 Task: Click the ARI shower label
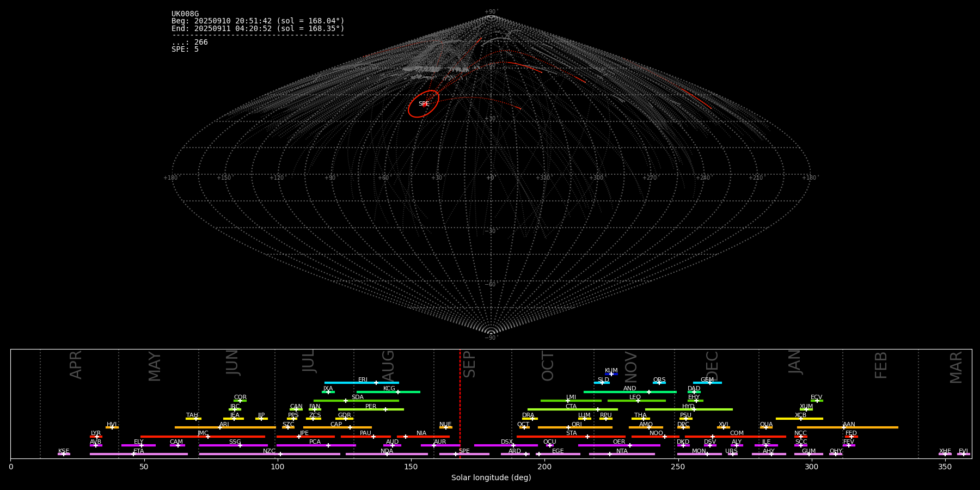coord(224,424)
